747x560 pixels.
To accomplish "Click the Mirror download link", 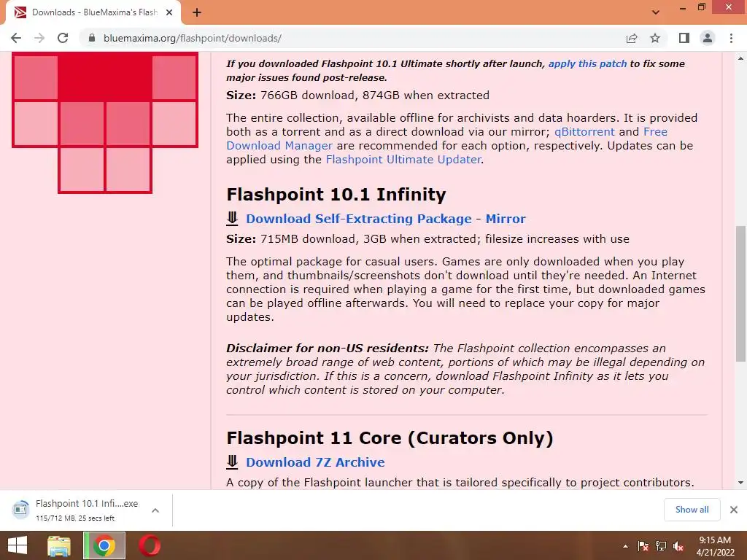I will [x=506, y=219].
